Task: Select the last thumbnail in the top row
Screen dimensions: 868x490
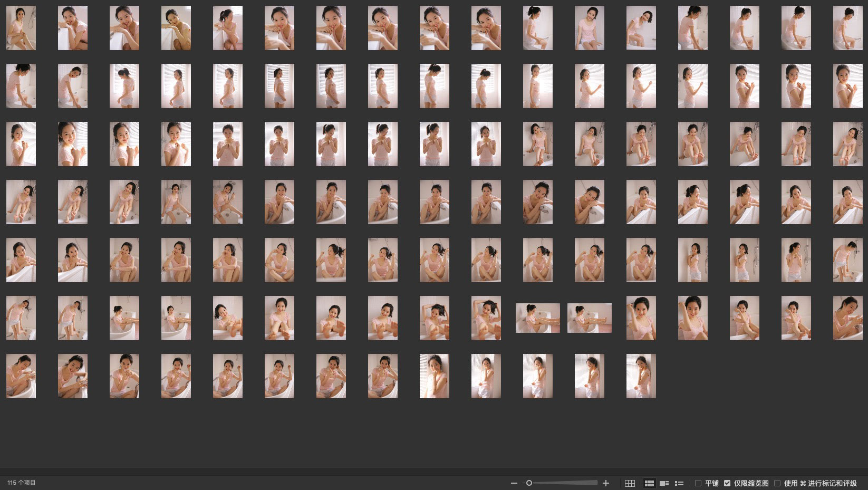Action: tap(848, 28)
